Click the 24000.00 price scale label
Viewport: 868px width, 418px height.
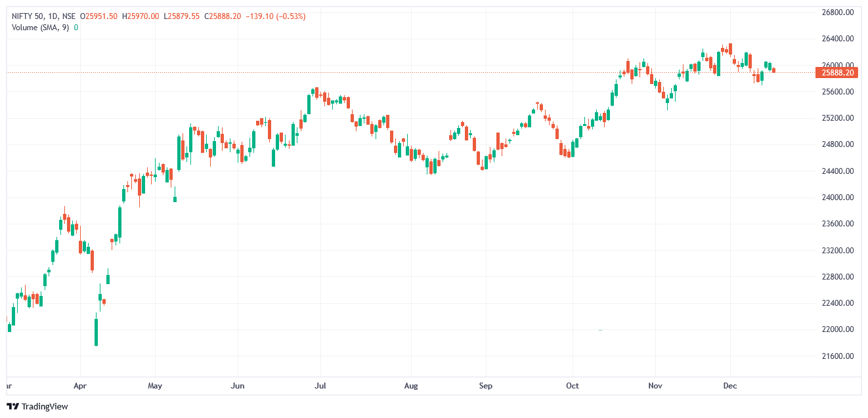837,198
